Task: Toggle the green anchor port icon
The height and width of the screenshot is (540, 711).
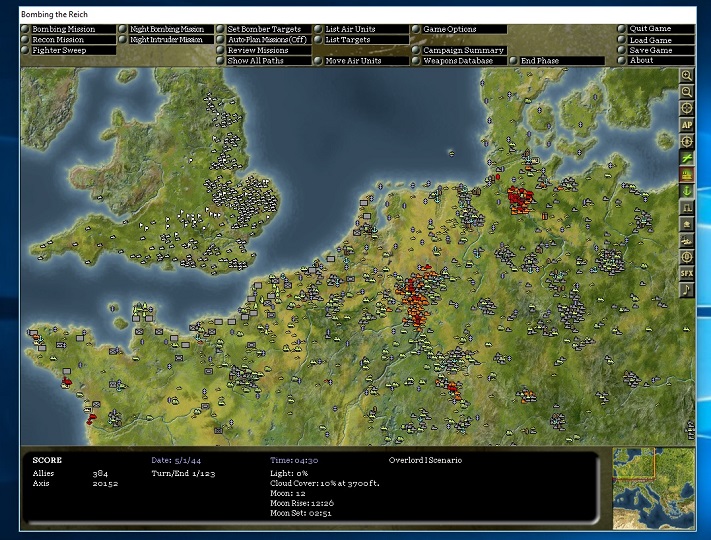Action: click(x=687, y=191)
